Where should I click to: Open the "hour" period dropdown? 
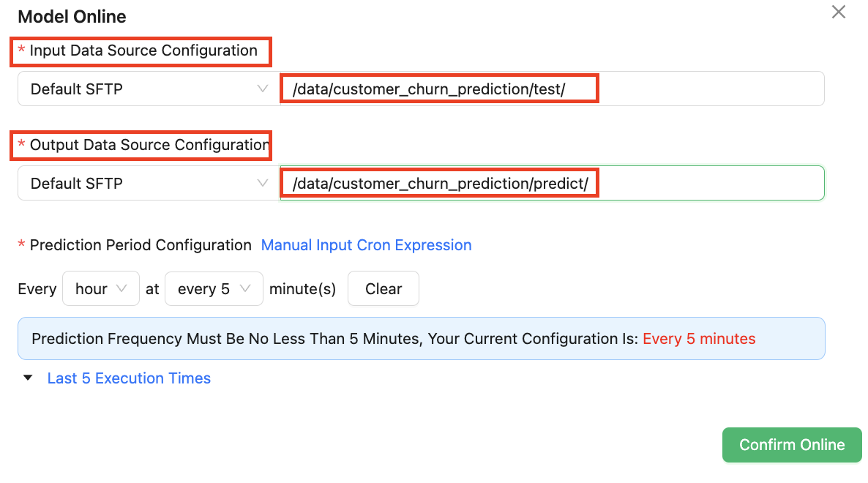101,289
